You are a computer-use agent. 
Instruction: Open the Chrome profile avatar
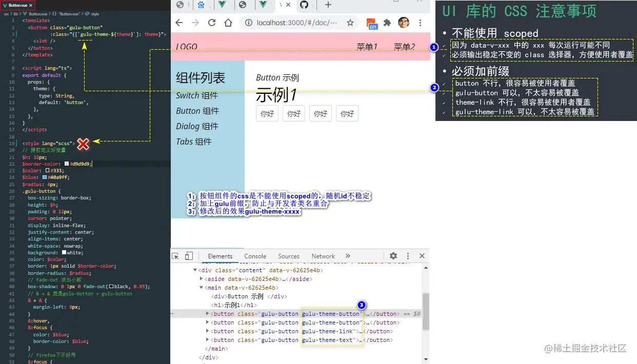(404, 23)
